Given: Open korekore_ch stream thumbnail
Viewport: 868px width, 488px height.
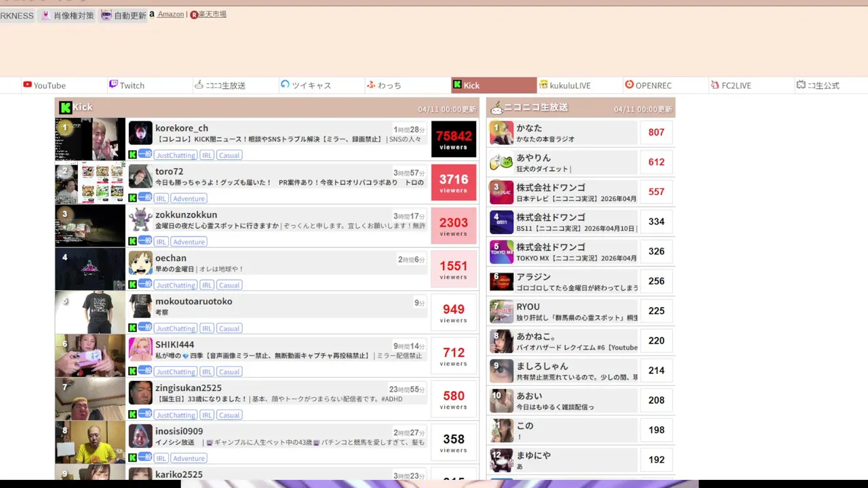Looking at the screenshot, I should tap(90, 139).
